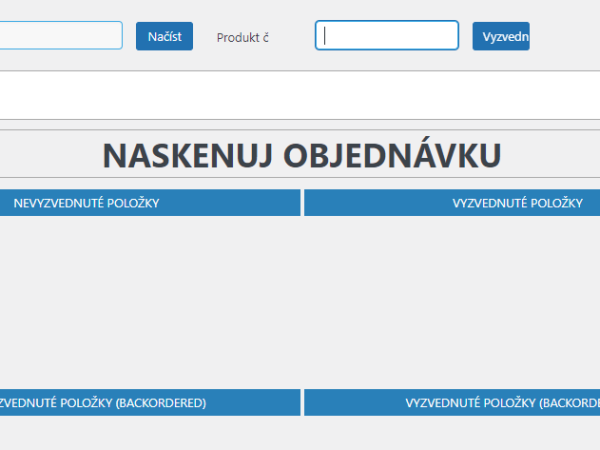Image resolution: width=600 pixels, height=450 pixels.
Task: Click the Produkt č label
Action: [x=243, y=38]
